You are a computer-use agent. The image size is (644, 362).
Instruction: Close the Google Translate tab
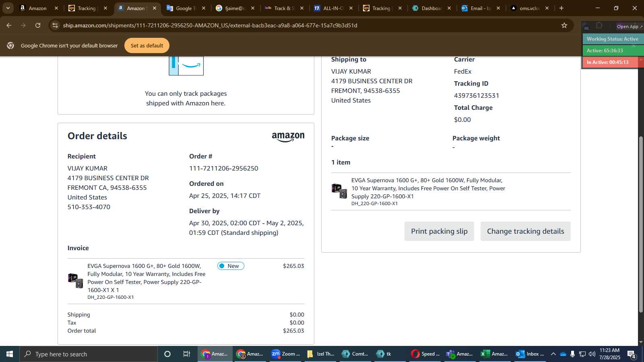[204, 8]
